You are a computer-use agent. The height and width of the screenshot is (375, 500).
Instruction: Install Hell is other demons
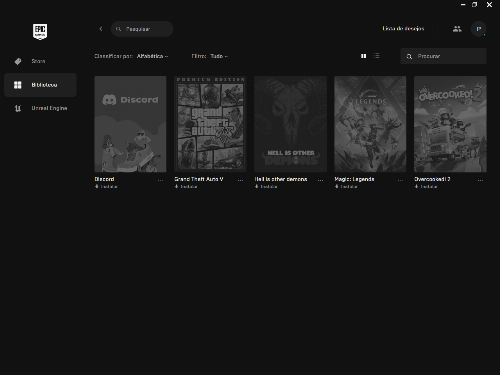tap(266, 187)
